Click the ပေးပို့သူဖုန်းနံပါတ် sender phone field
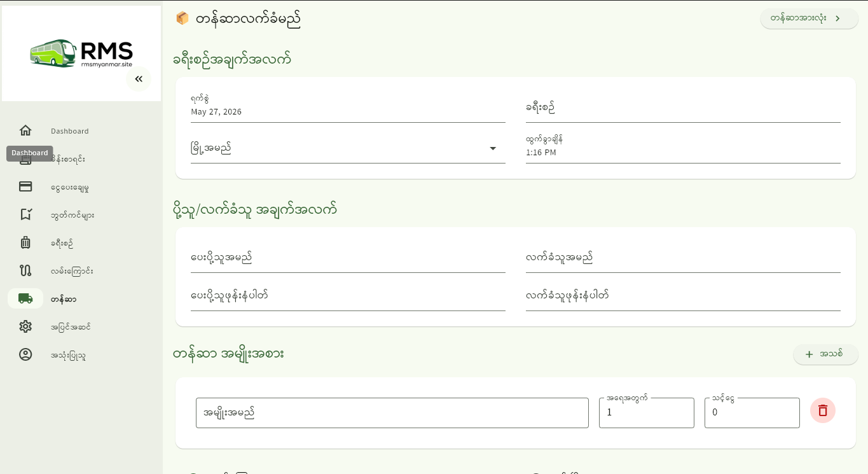 tap(348, 296)
